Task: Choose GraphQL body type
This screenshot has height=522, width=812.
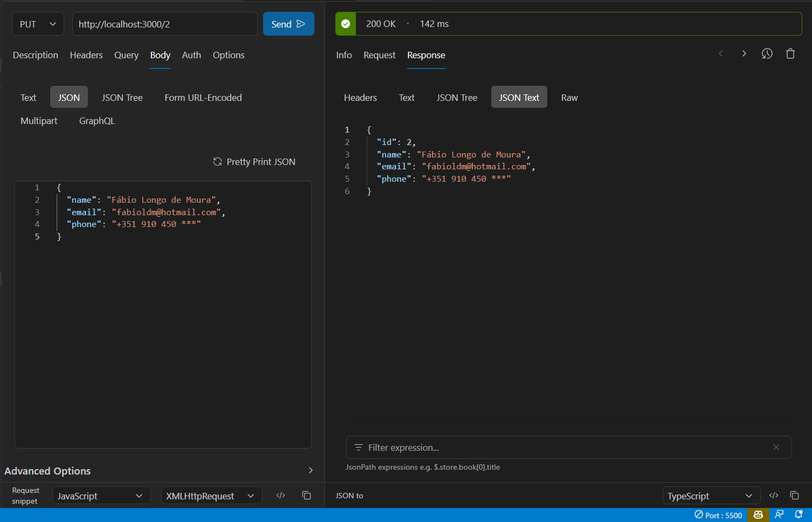Action: pos(97,121)
